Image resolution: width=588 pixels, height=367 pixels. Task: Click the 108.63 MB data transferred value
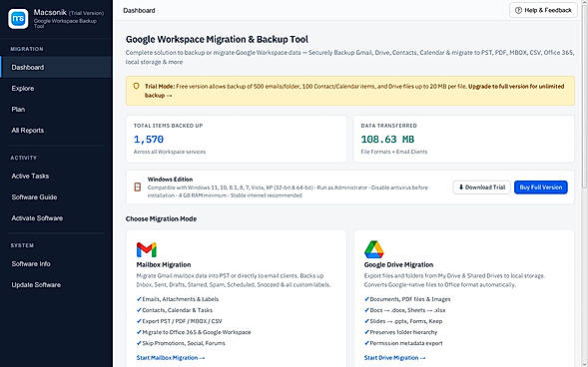pos(387,140)
